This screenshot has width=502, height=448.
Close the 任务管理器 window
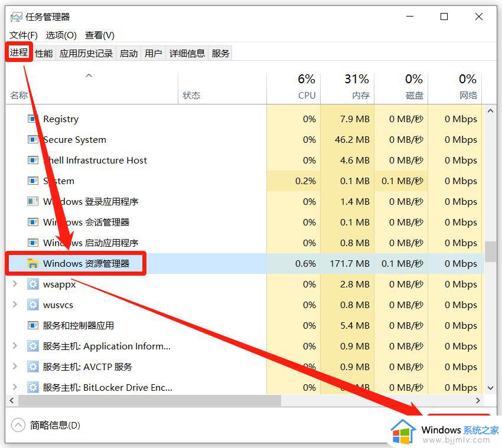(479, 17)
